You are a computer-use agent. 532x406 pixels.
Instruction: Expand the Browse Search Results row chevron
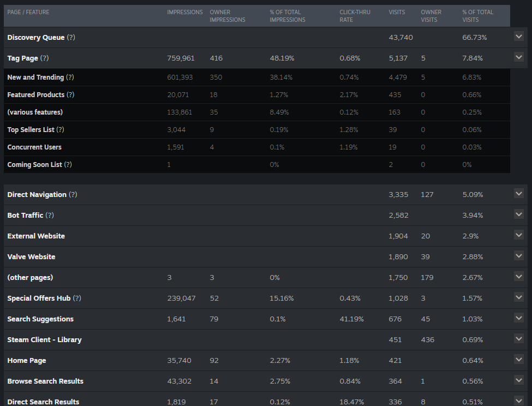click(x=519, y=380)
